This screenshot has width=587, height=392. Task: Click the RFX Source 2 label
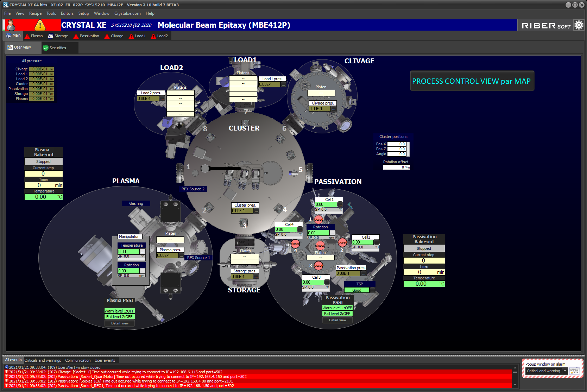(x=193, y=189)
